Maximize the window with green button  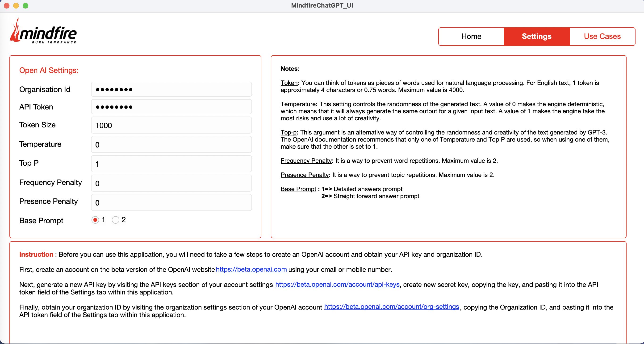pos(25,6)
